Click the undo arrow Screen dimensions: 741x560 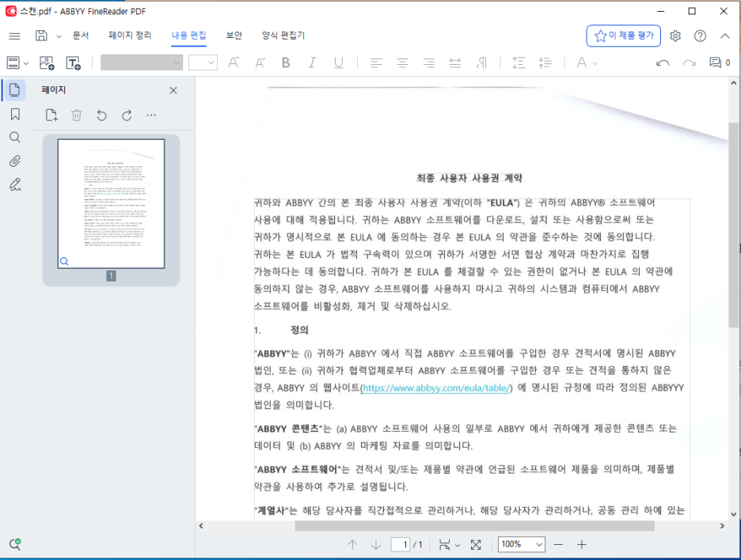pyautogui.click(x=663, y=62)
